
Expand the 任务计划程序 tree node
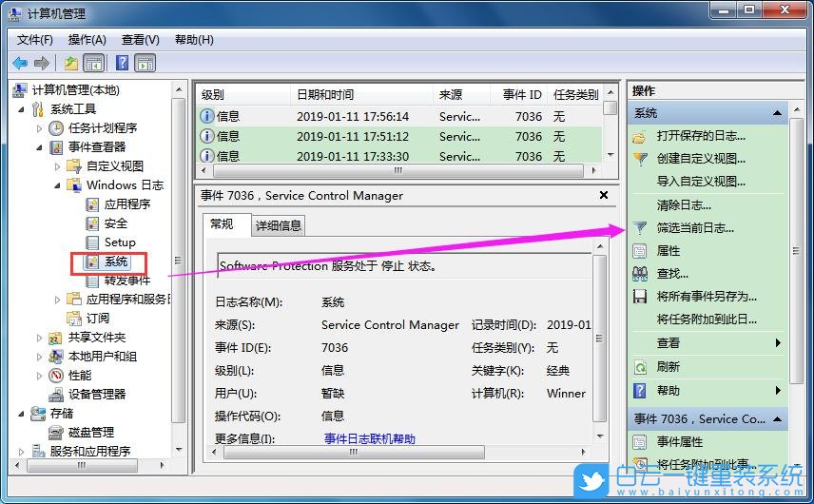point(39,128)
